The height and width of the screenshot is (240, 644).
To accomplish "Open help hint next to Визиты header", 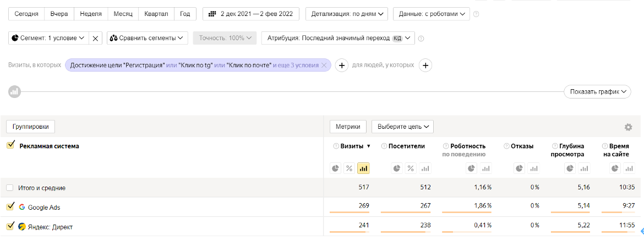I will pyautogui.click(x=336, y=146).
